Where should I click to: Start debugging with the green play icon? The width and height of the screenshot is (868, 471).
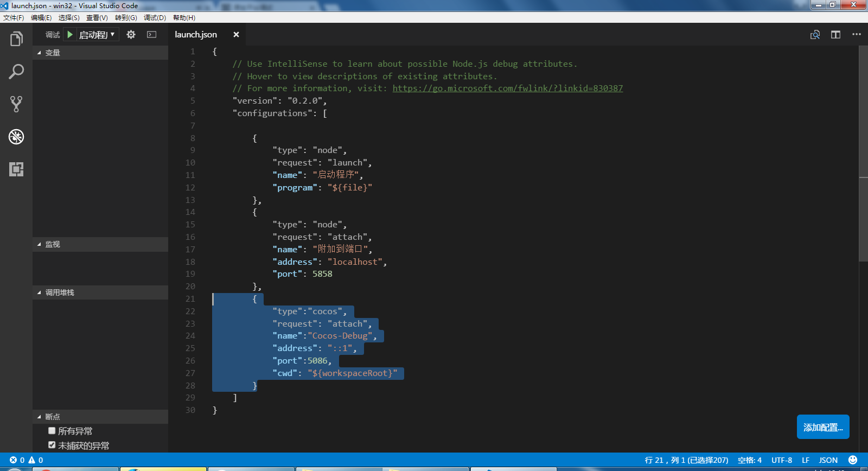(70, 35)
